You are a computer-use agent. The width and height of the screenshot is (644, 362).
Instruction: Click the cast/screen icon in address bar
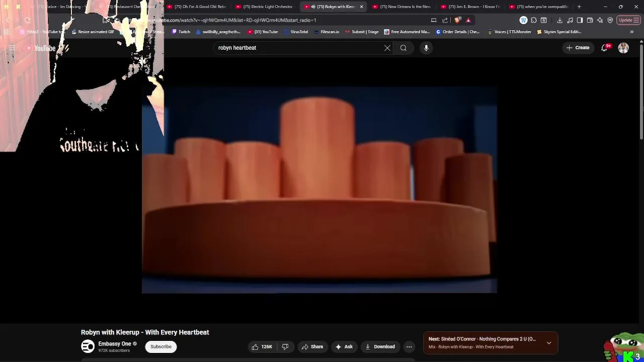point(434,20)
